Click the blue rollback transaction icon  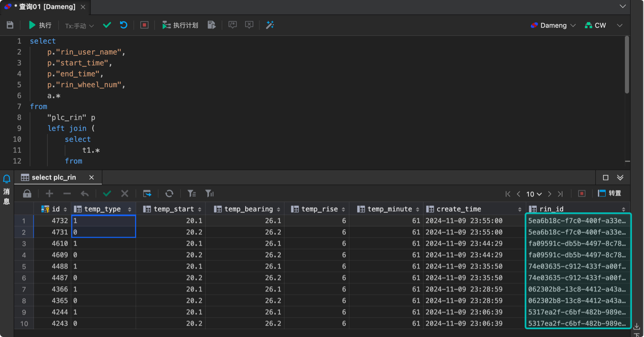click(124, 25)
